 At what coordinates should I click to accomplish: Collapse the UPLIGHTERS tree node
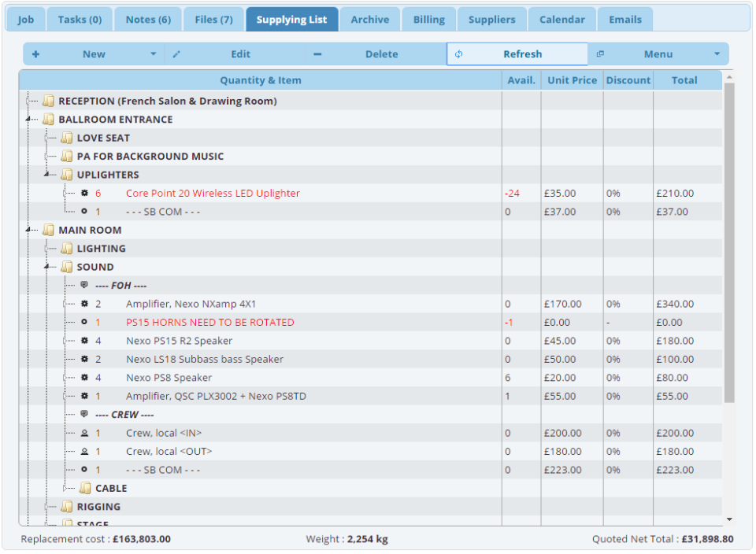[46, 175]
